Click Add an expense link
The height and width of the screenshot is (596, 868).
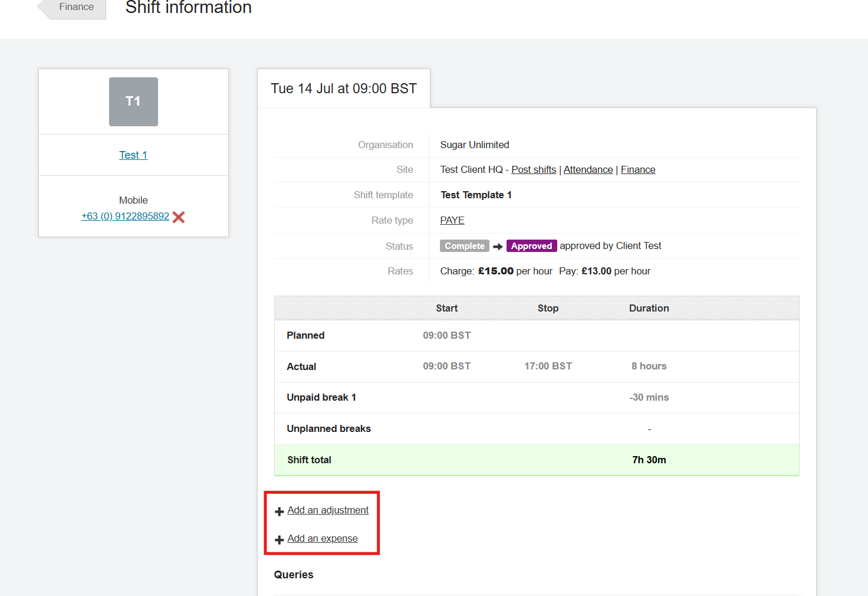(323, 538)
